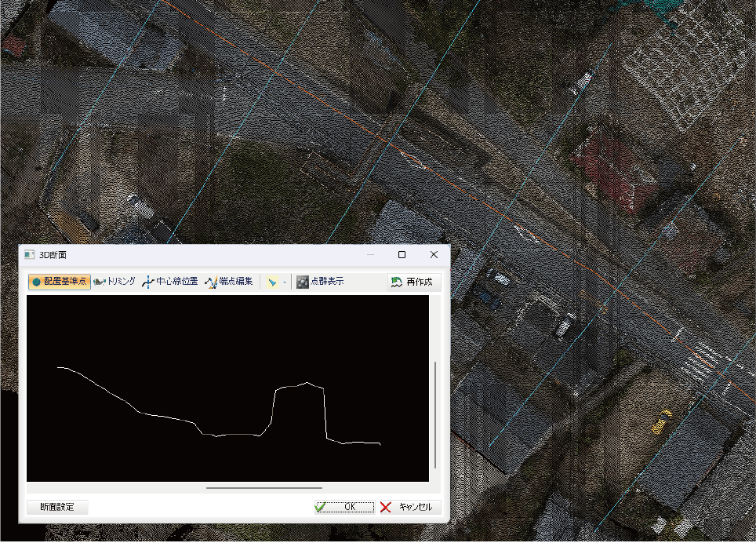
Task: Maximize the 3D断面 dialog window
Action: [x=402, y=254]
